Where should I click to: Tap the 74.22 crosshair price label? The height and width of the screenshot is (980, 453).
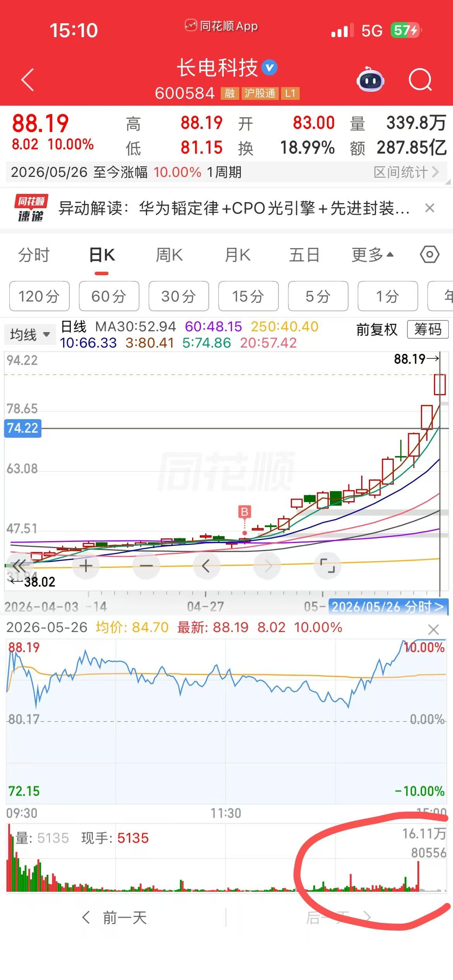click(22, 428)
